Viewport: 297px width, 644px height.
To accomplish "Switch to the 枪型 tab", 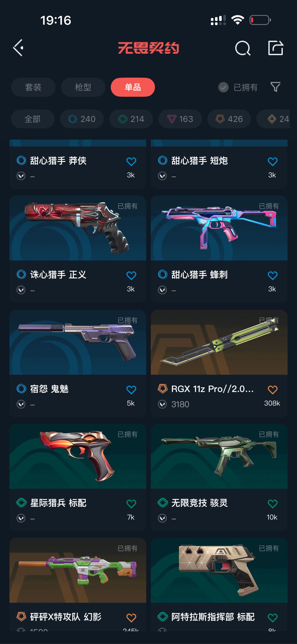I will (x=83, y=87).
